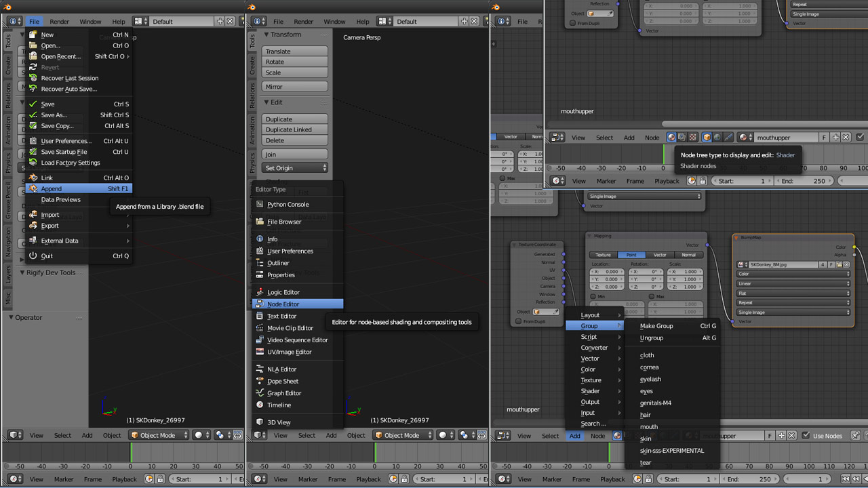Tick From Dupli in titled Texture Coordinate node

pyautogui.click(x=517, y=321)
